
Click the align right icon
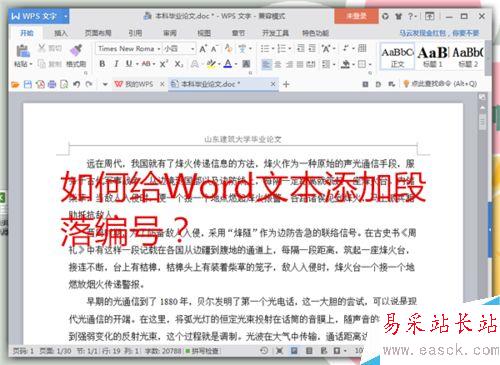289,64
